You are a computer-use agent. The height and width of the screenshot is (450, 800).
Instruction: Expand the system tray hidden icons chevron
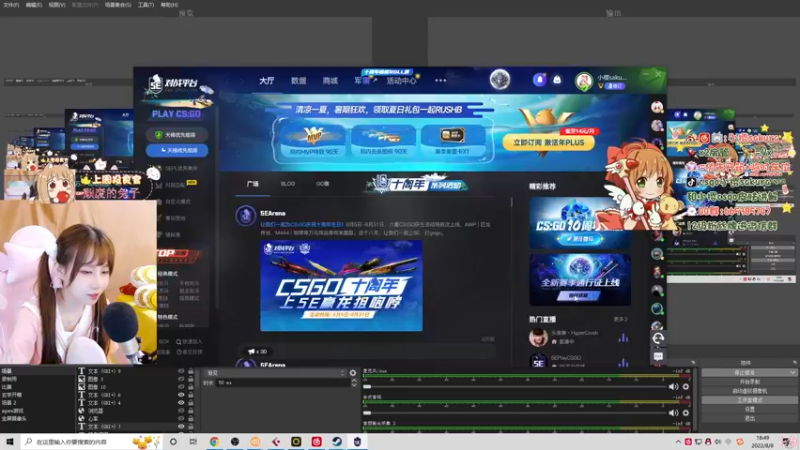tap(678, 442)
